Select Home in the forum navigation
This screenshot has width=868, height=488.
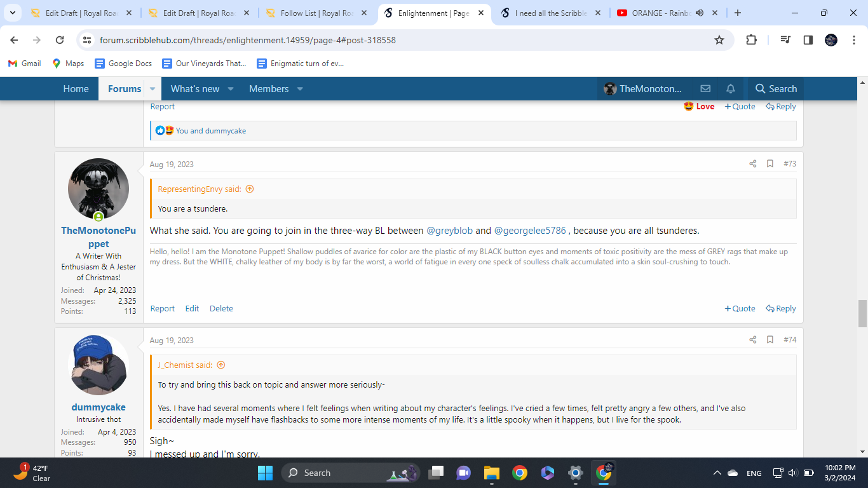point(76,88)
